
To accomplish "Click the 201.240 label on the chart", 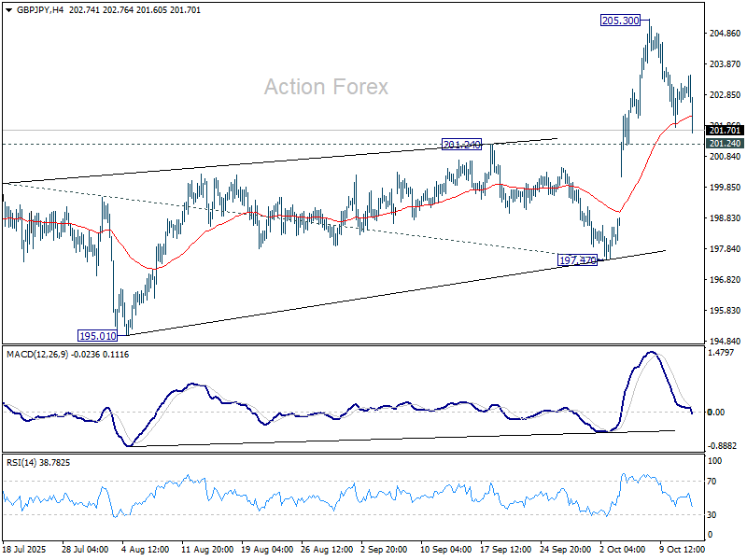I will click(461, 145).
